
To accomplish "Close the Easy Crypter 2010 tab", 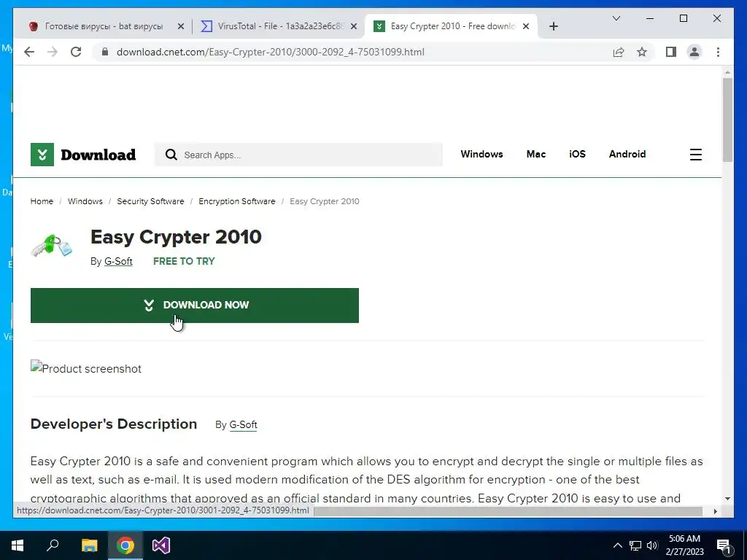I will click(x=526, y=26).
